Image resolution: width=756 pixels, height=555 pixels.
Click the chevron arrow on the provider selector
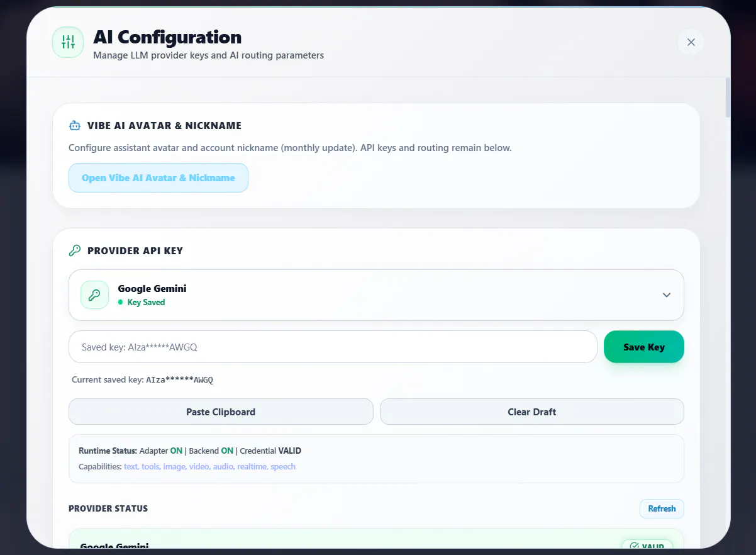coord(667,295)
